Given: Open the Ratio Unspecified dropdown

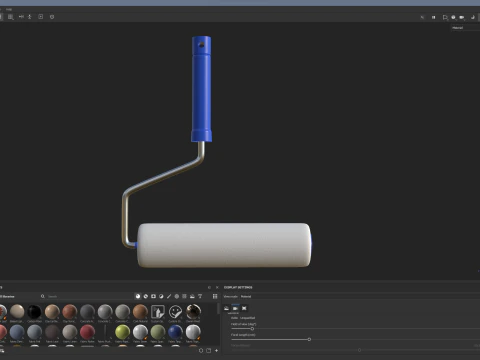Looking at the screenshot, I should [x=247, y=318].
